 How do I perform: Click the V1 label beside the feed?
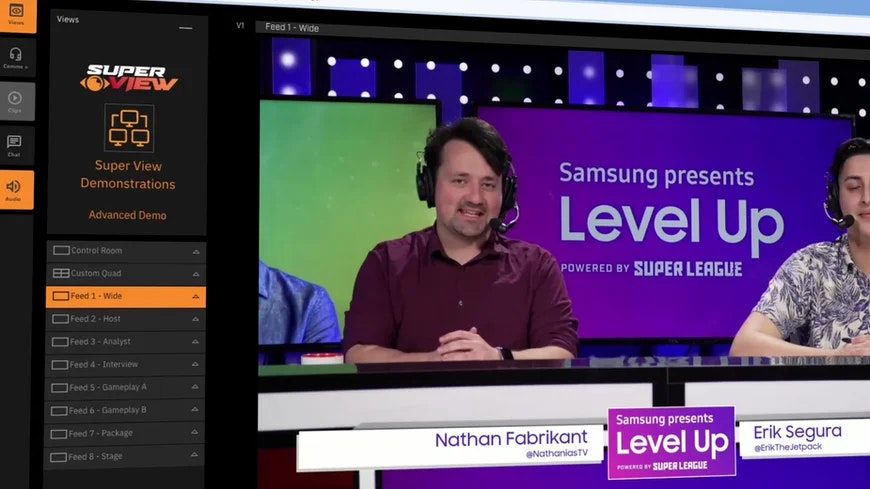pyautogui.click(x=240, y=26)
